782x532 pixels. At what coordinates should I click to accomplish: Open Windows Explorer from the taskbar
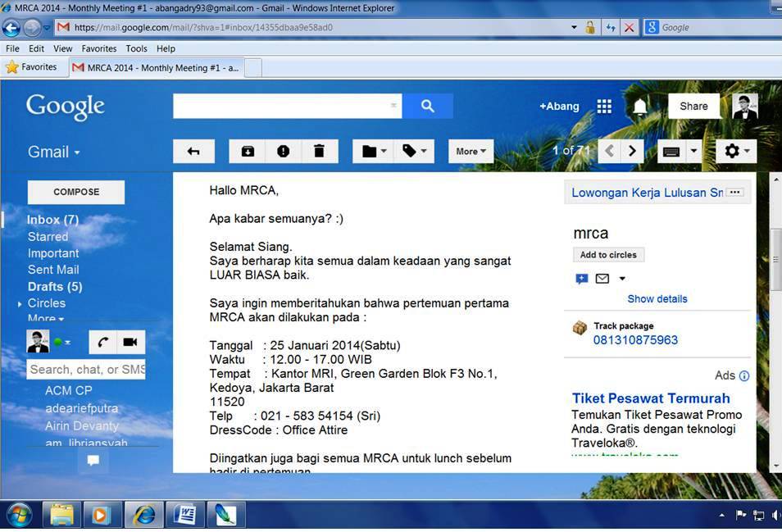pos(61,515)
